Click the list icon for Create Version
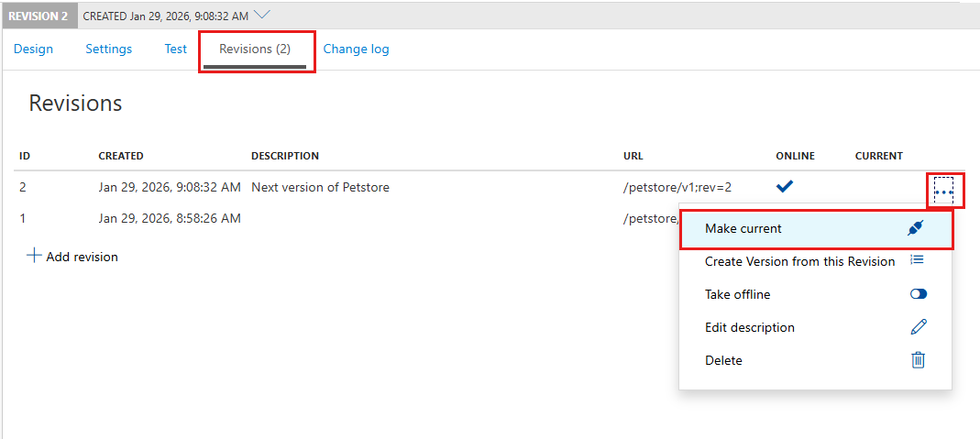This screenshot has width=980, height=439. point(918,261)
